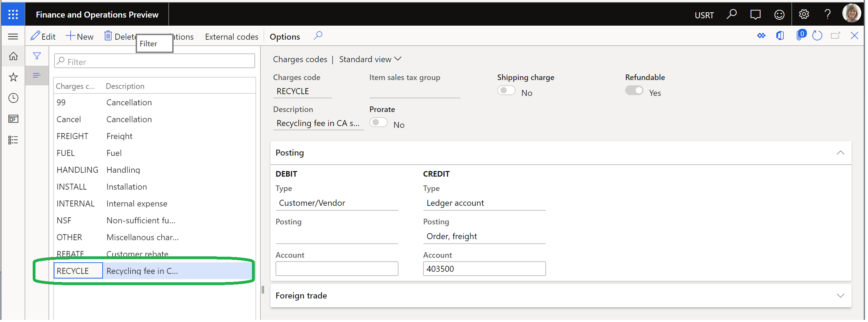Click the sort lines icon in the list pane
The image size is (868, 322).
tap(37, 75)
